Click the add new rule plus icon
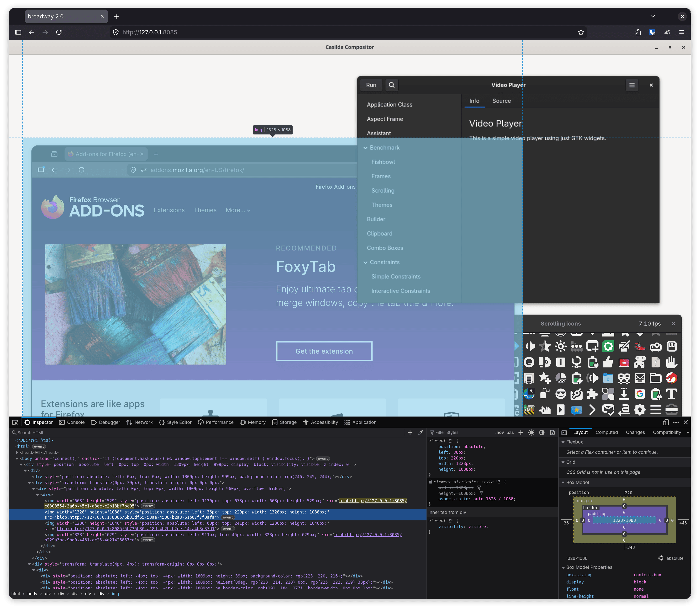The width and height of the screenshot is (700, 609). point(521,433)
